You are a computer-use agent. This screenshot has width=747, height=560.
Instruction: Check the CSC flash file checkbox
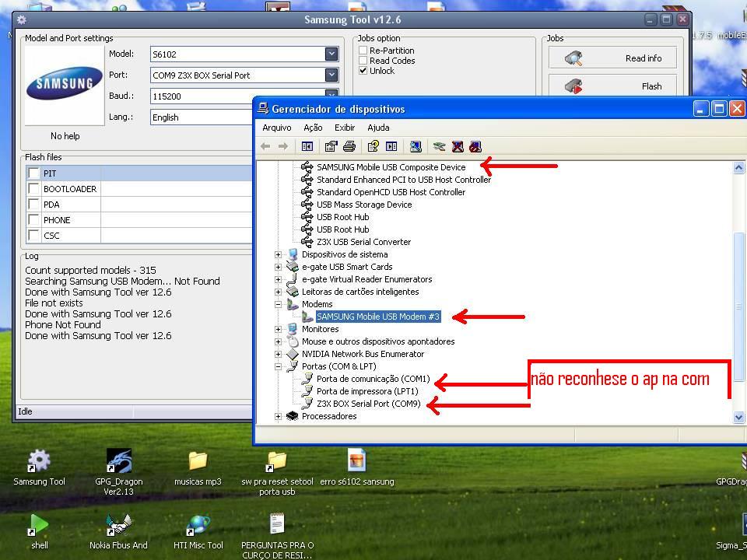[x=33, y=235]
